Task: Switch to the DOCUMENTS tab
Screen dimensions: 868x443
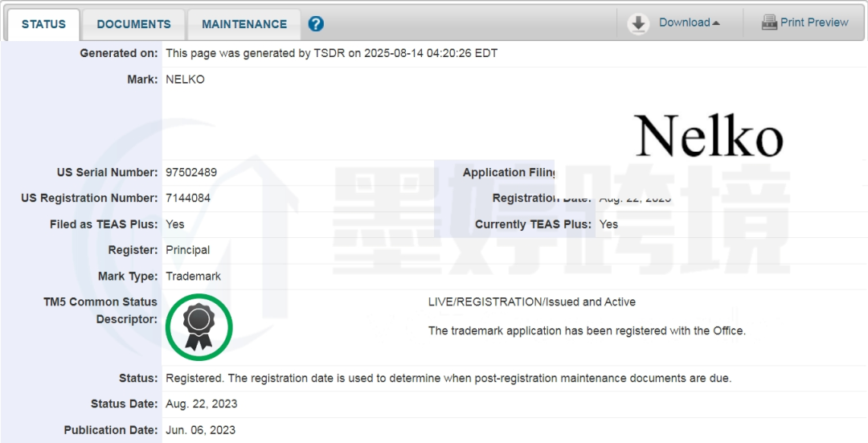Action: 134,24
